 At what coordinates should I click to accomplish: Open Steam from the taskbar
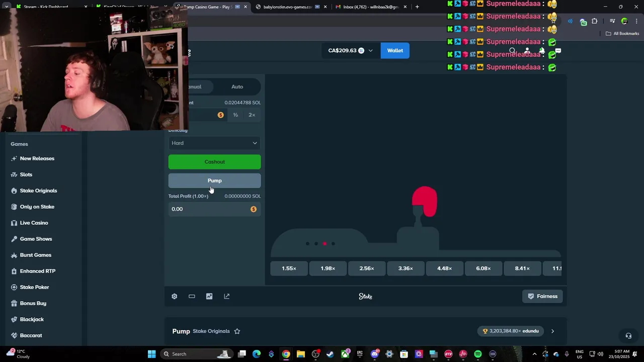330,354
